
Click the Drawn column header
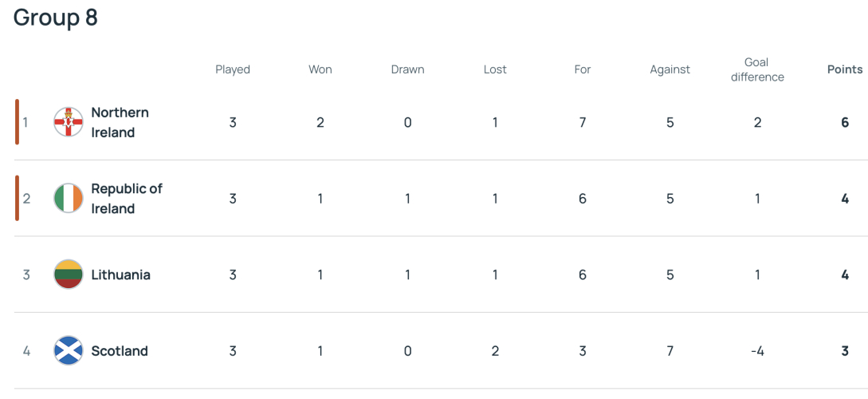[407, 69]
